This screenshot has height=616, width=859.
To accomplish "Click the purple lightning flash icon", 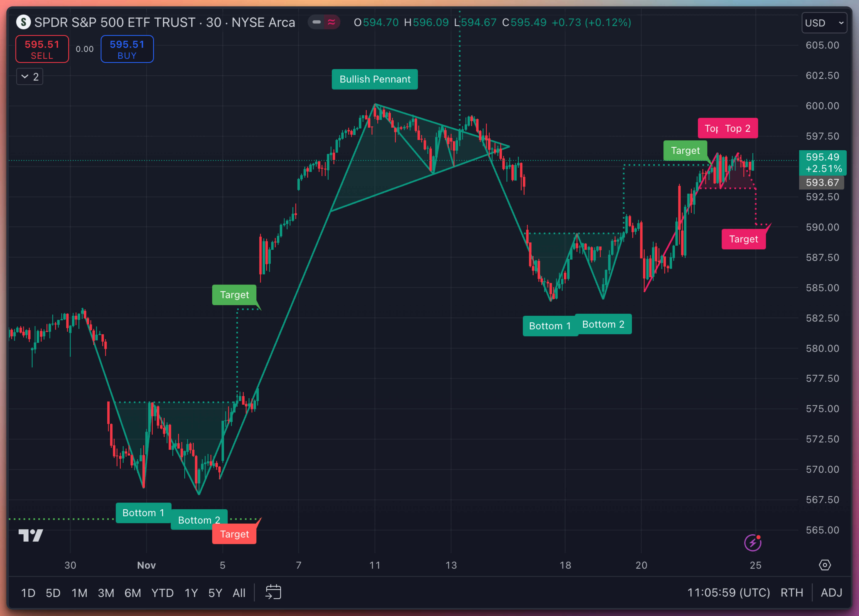I will click(x=753, y=543).
